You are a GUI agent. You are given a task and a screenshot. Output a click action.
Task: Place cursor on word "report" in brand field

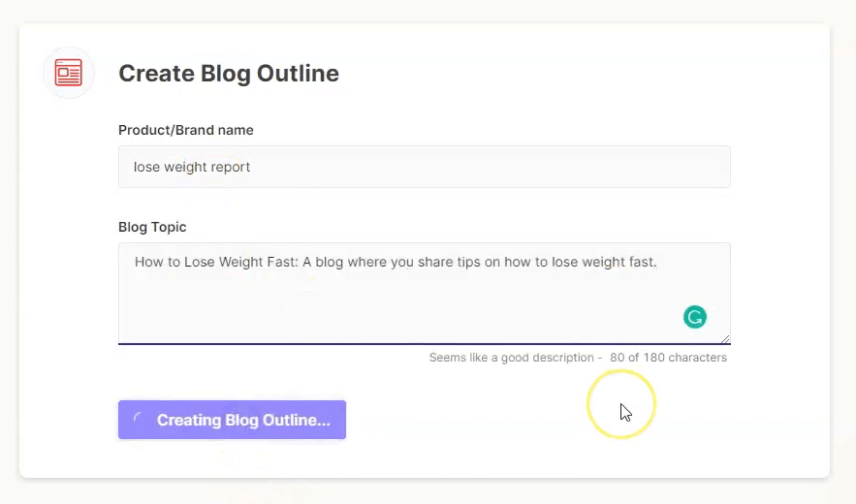coord(231,167)
